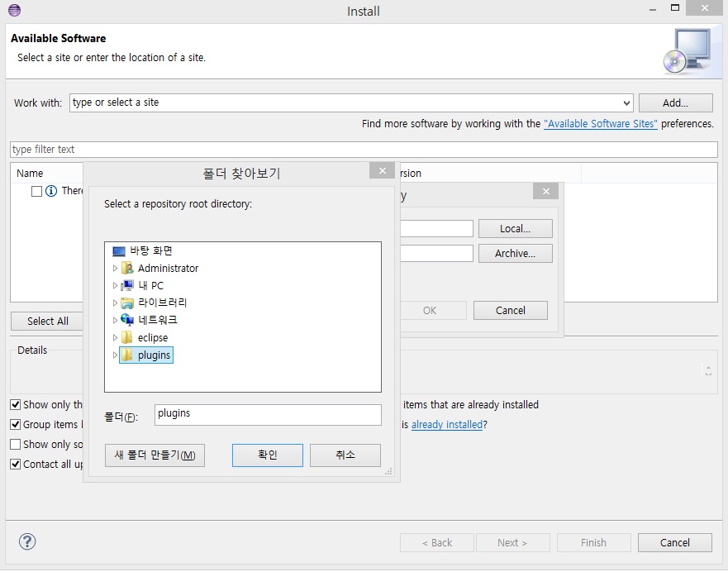728x572 pixels.
Task: Click the 라이브러리 libraries icon
Action: 127,303
